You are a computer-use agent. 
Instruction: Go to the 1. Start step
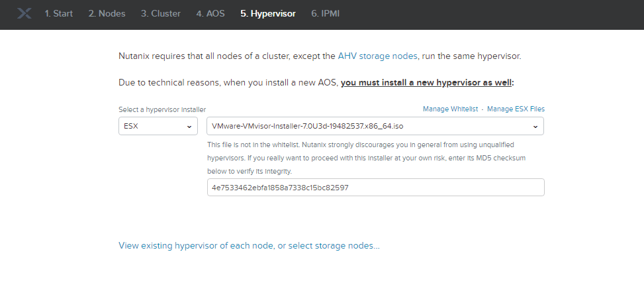click(58, 14)
